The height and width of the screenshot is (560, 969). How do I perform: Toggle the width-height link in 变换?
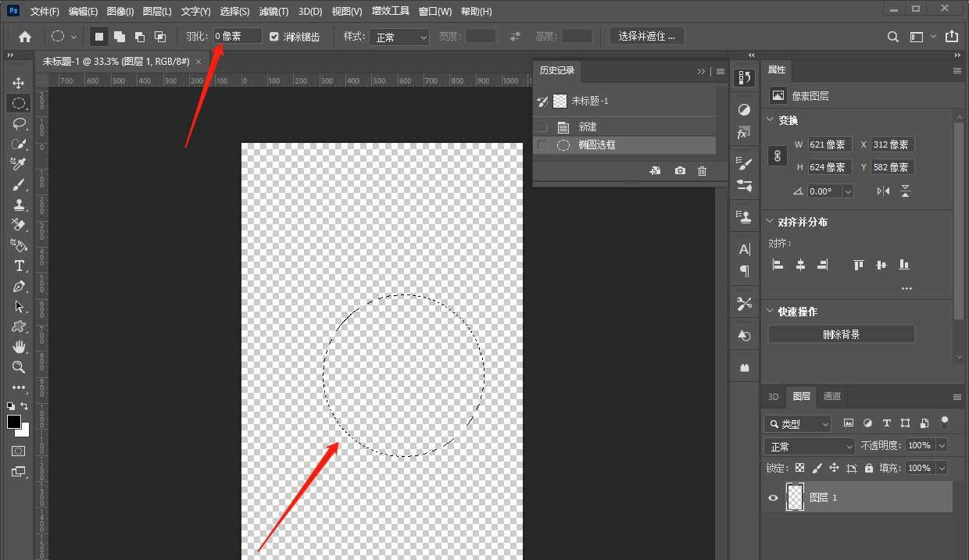point(777,155)
